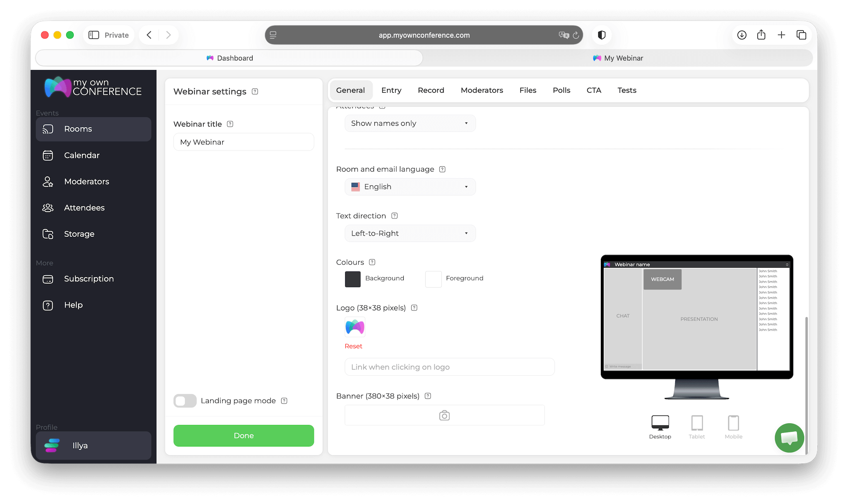Click the logo link input field
The width and height of the screenshot is (848, 504).
[x=449, y=367]
